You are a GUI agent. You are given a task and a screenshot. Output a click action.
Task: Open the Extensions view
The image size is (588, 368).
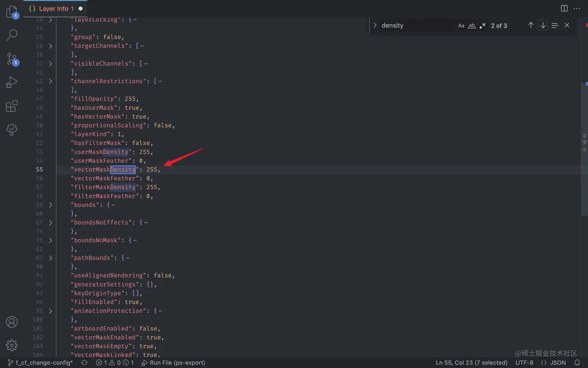[x=12, y=106]
